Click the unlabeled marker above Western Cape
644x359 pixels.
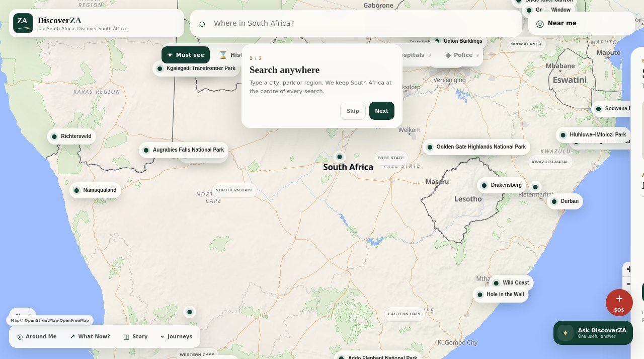click(190, 312)
